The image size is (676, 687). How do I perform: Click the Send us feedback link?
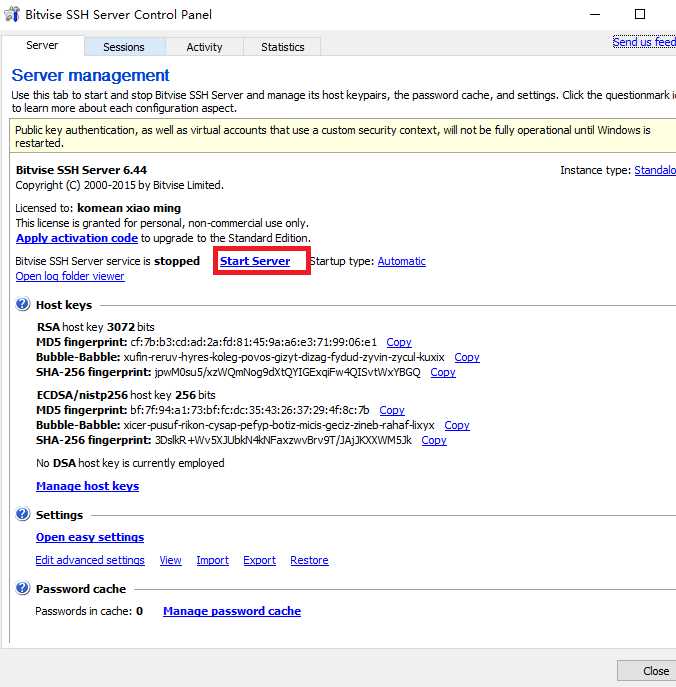(644, 42)
